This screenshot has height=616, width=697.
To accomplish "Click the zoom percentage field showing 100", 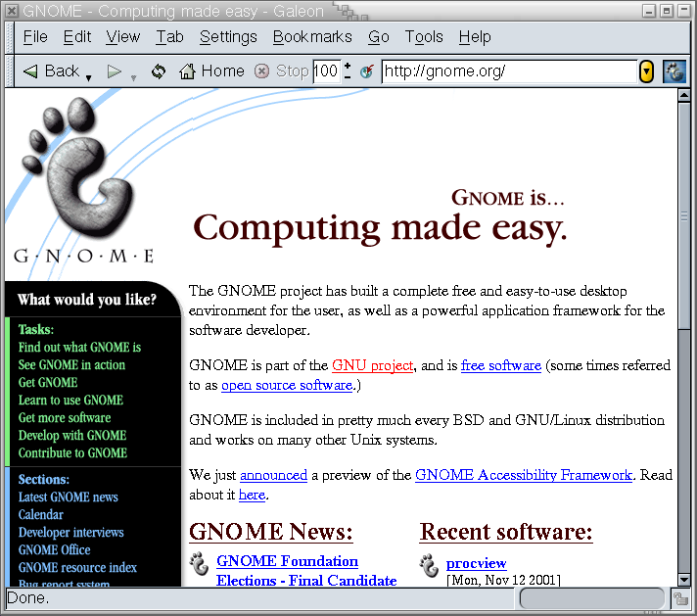I will [x=326, y=71].
